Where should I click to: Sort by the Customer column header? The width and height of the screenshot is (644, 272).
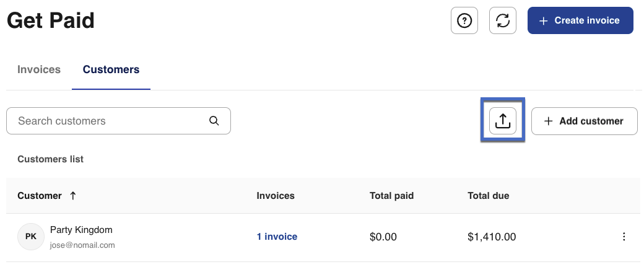point(40,196)
